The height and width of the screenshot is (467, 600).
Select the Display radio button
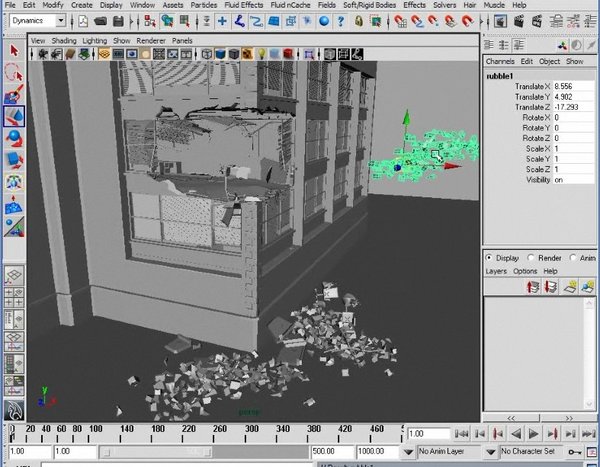[x=490, y=257]
